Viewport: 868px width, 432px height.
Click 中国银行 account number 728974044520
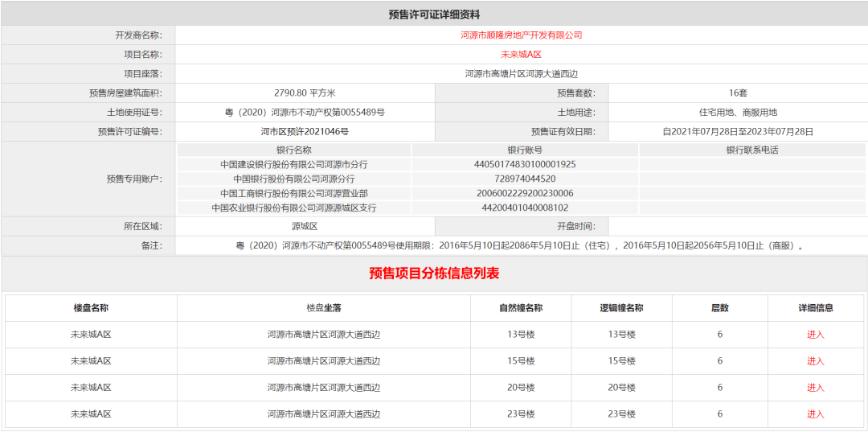[x=525, y=179]
